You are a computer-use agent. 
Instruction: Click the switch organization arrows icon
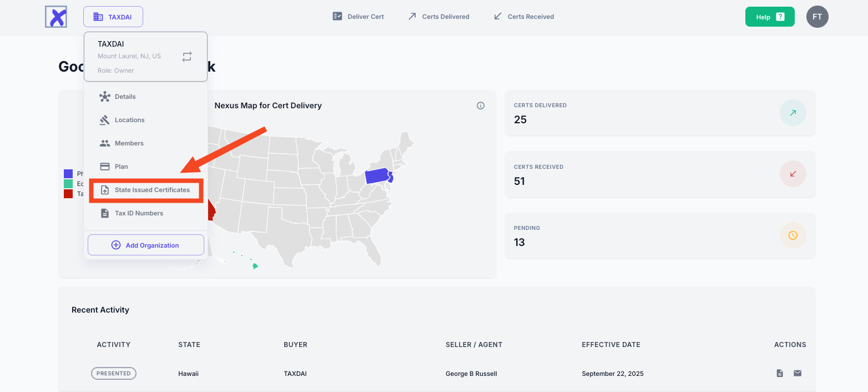tap(187, 57)
